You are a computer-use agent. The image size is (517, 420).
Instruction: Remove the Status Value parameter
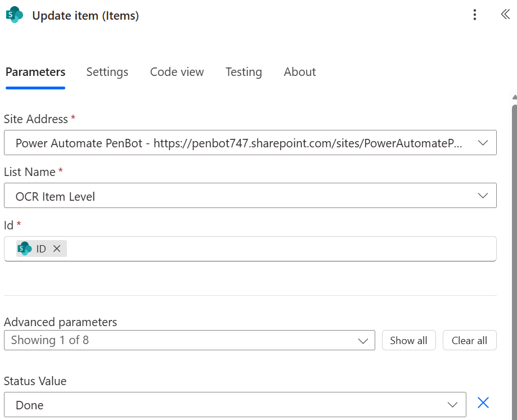483,403
